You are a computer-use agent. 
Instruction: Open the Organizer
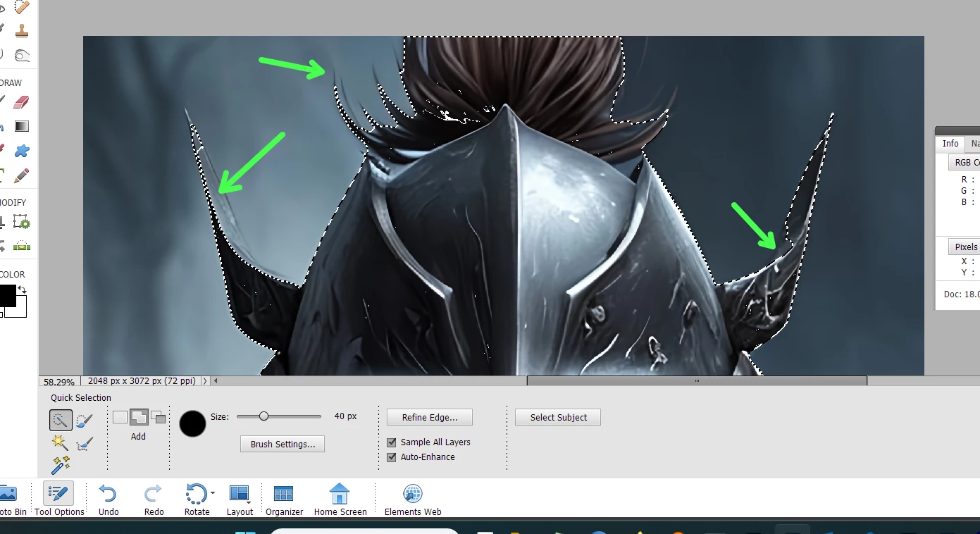click(x=284, y=499)
